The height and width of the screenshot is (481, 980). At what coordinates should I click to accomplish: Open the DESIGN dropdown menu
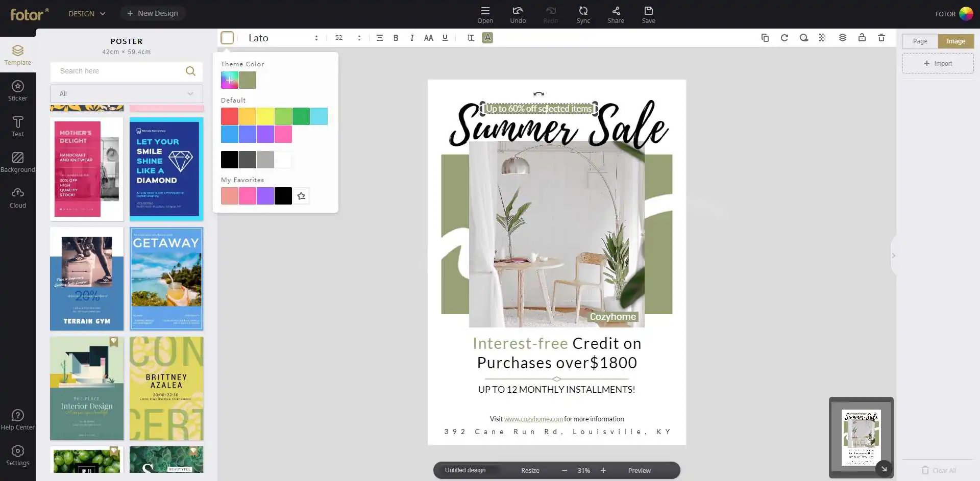tap(87, 14)
